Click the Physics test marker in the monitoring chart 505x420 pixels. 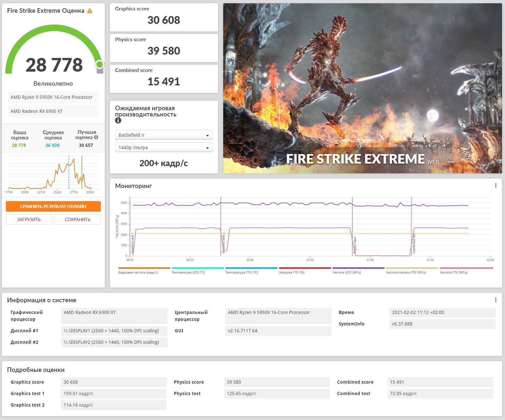(x=355, y=246)
